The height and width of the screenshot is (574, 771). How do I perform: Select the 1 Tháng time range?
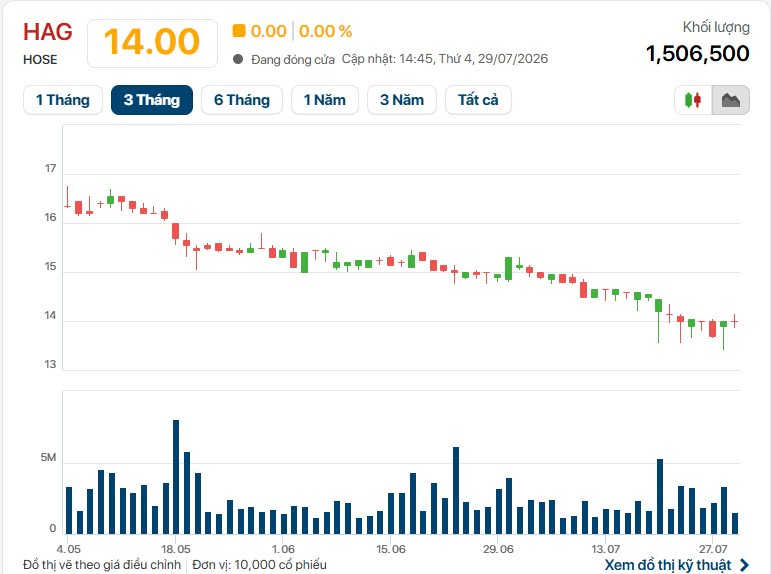click(x=63, y=100)
